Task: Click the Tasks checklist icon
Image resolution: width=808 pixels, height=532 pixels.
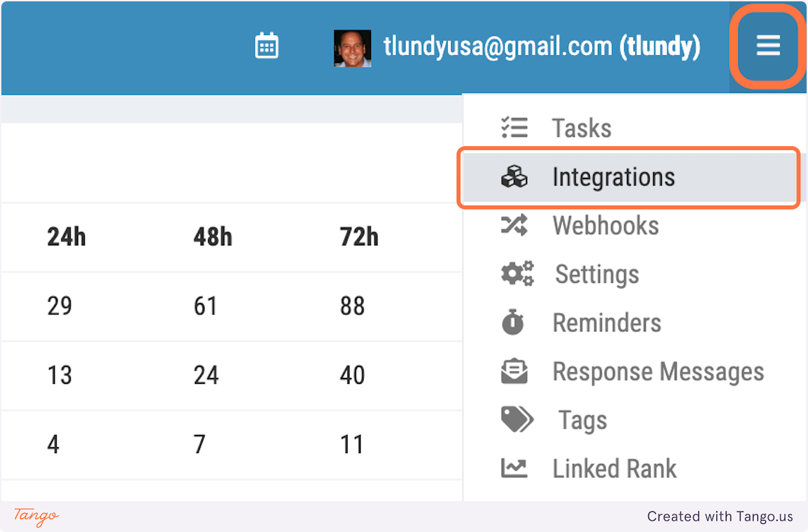Action: point(514,128)
